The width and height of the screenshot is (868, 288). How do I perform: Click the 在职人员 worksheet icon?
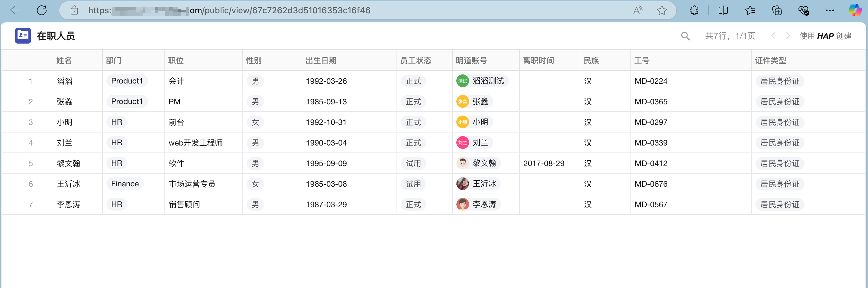(x=23, y=36)
